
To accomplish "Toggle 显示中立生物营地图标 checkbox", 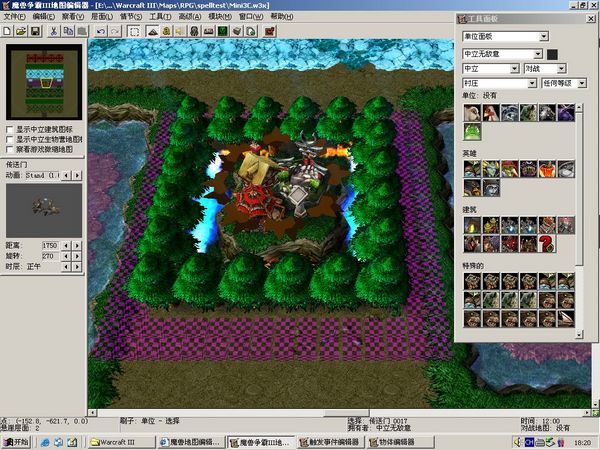I will click(10, 139).
